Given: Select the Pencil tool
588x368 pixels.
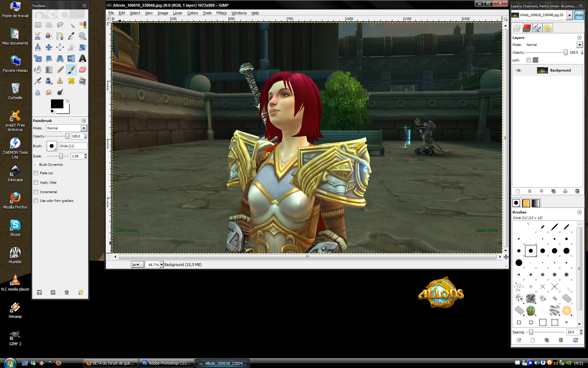Looking at the screenshot, I should pos(60,70).
